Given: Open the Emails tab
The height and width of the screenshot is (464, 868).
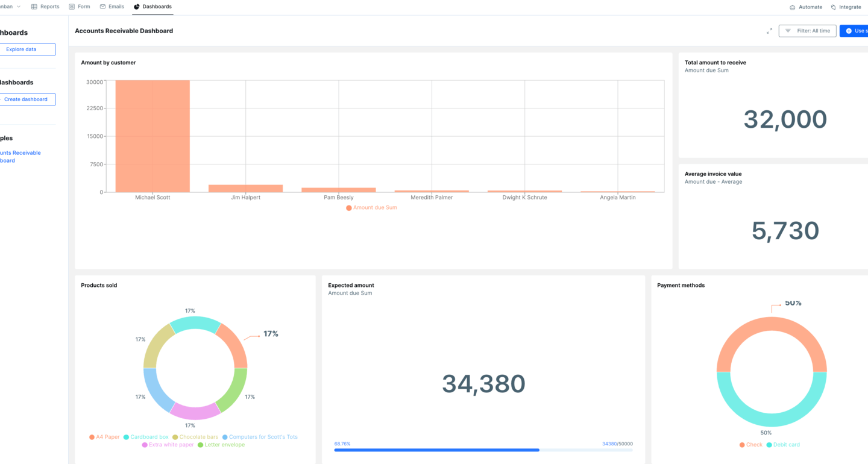Looking at the screenshot, I should (116, 7).
